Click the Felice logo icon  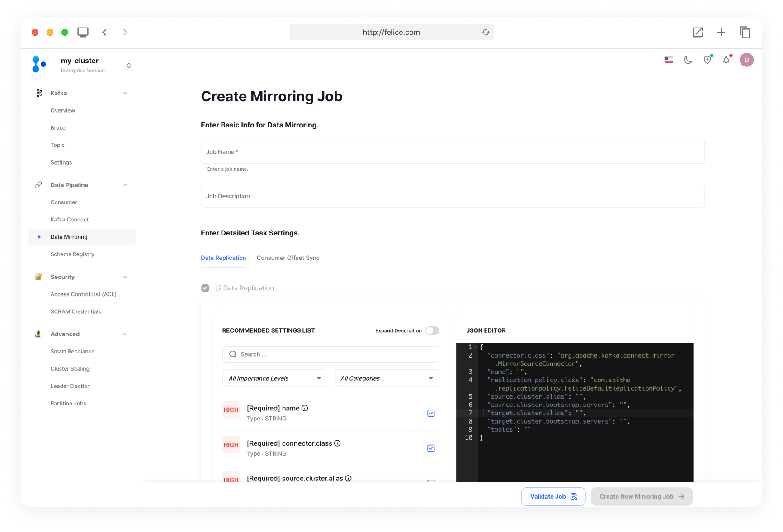tap(39, 64)
